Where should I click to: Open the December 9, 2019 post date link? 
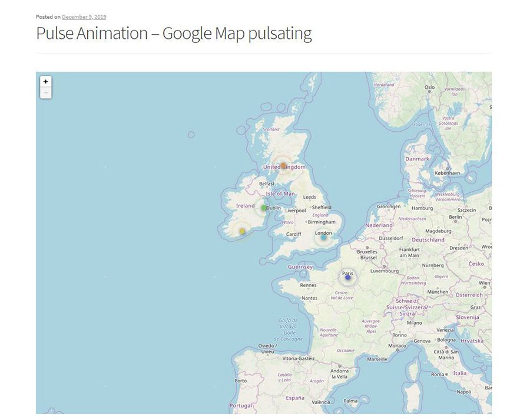click(x=84, y=17)
